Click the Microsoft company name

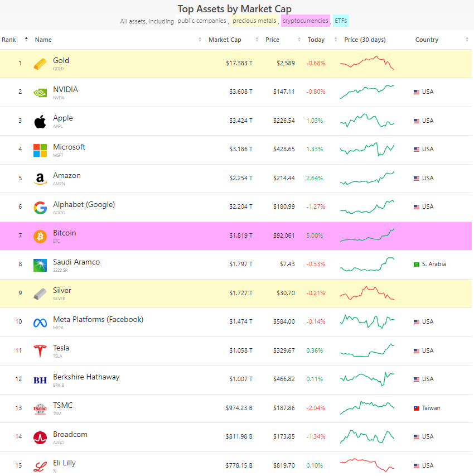69,147
